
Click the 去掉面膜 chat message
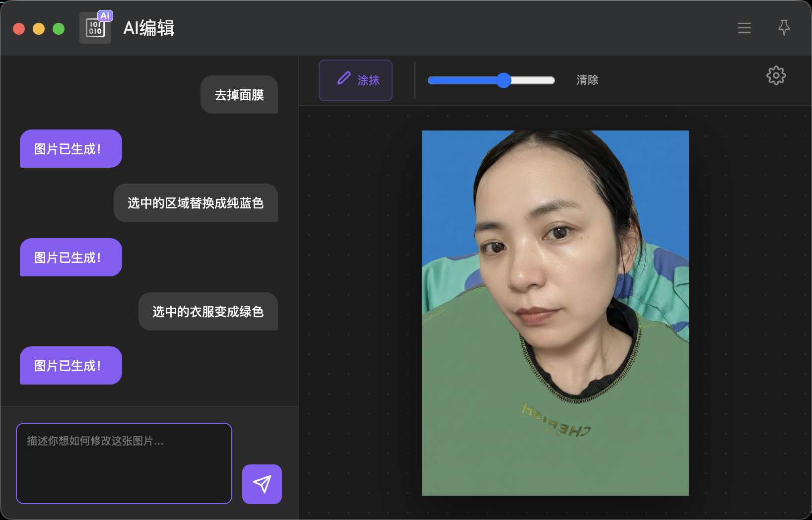(239, 95)
